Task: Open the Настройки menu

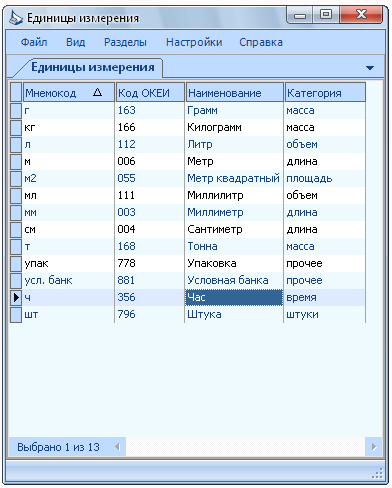Action: tap(194, 42)
